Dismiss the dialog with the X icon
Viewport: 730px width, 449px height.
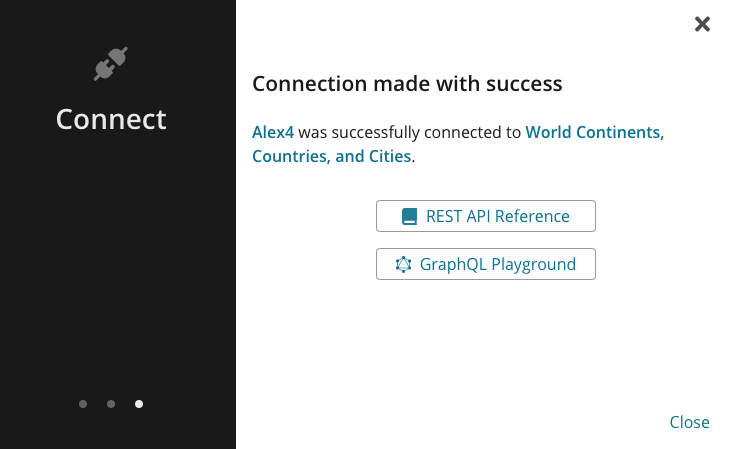[702, 24]
